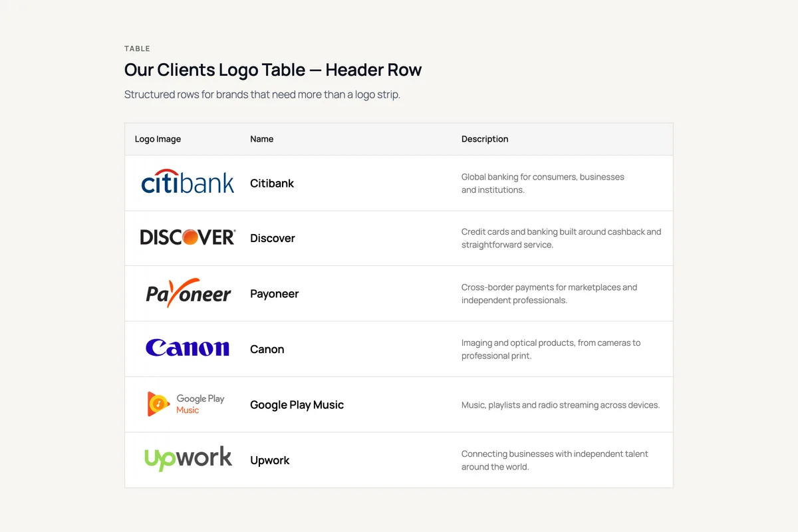Click the Canon logo image
Viewport: 798px width, 532px height.
click(x=188, y=348)
